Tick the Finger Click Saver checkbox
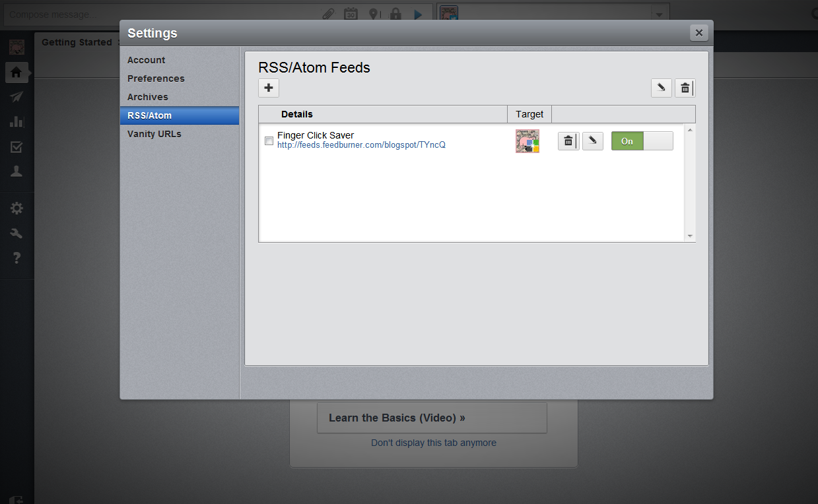 pos(269,141)
